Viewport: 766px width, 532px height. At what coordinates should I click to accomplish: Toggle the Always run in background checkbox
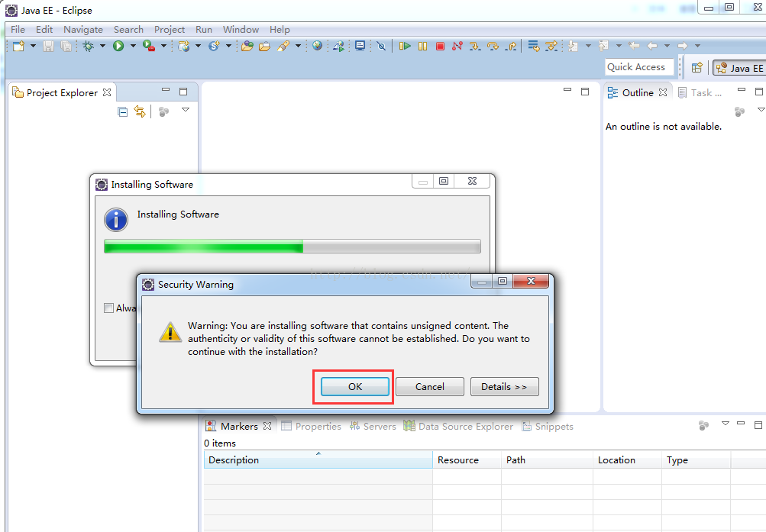pos(109,308)
